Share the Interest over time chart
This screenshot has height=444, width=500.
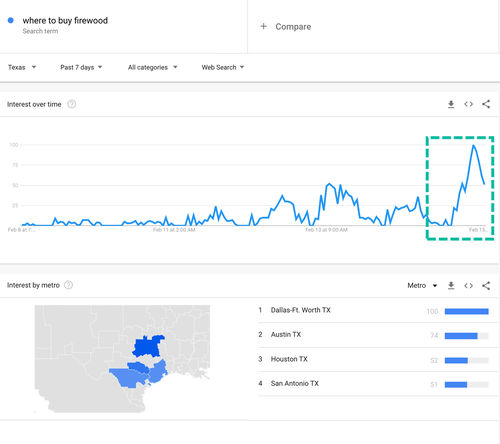[486, 104]
